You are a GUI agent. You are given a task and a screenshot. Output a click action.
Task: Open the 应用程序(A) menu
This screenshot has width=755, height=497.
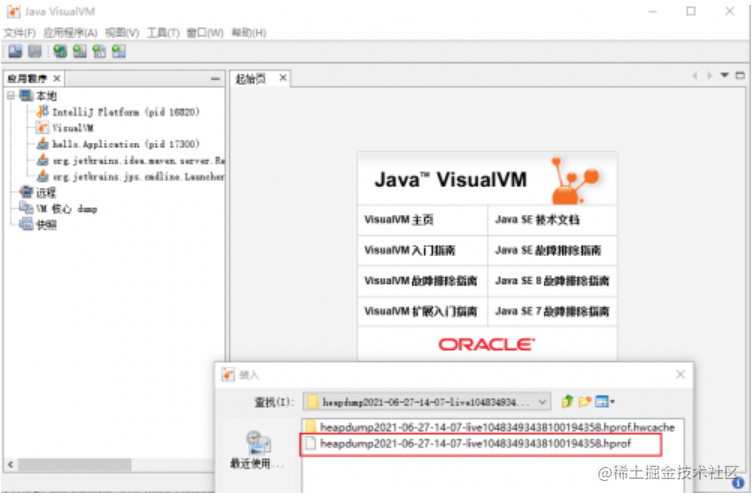click(x=70, y=33)
